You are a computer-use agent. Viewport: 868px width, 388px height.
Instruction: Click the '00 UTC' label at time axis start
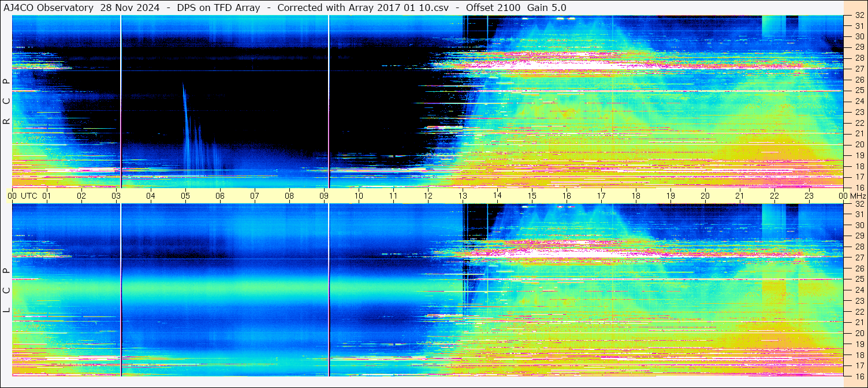23,196
